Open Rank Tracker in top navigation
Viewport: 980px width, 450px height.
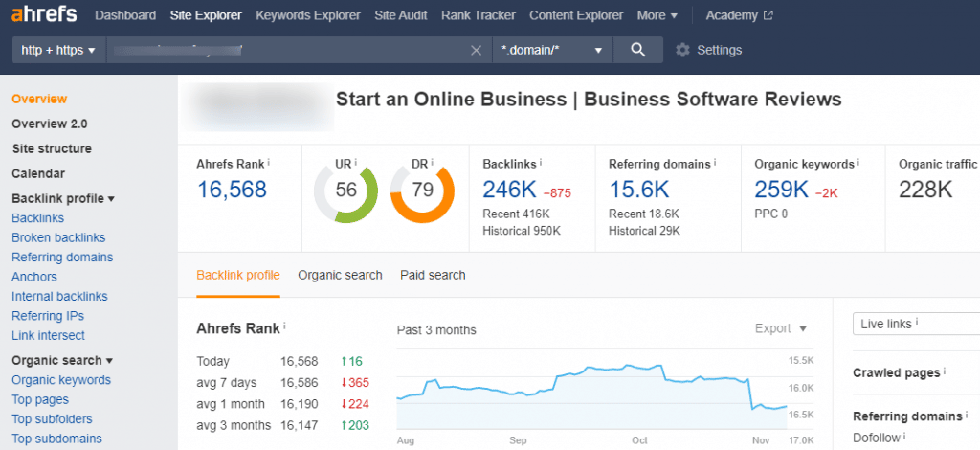point(479,15)
